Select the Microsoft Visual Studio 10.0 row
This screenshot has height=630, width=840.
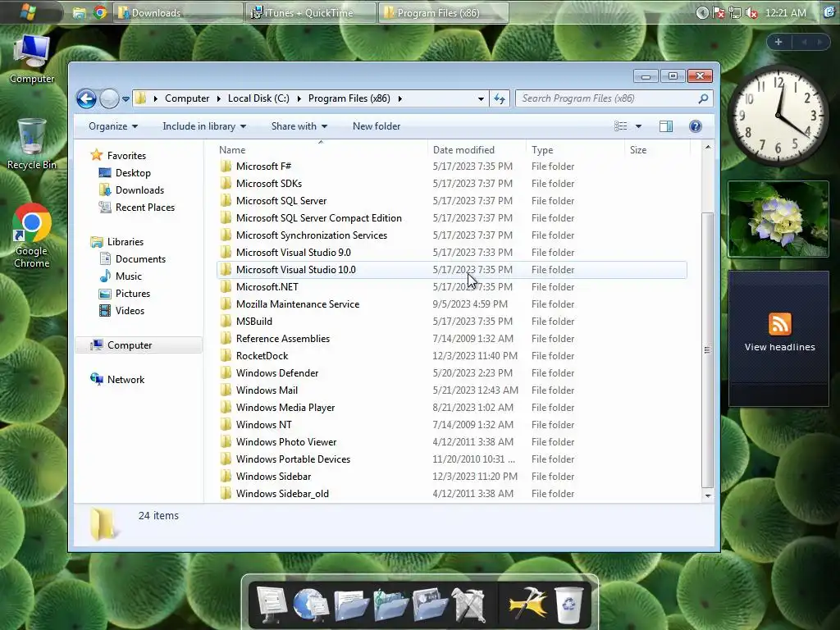click(x=452, y=270)
